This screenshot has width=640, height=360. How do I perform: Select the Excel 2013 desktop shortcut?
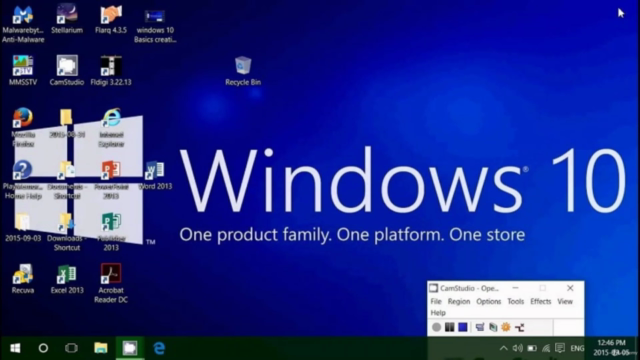[67, 279]
